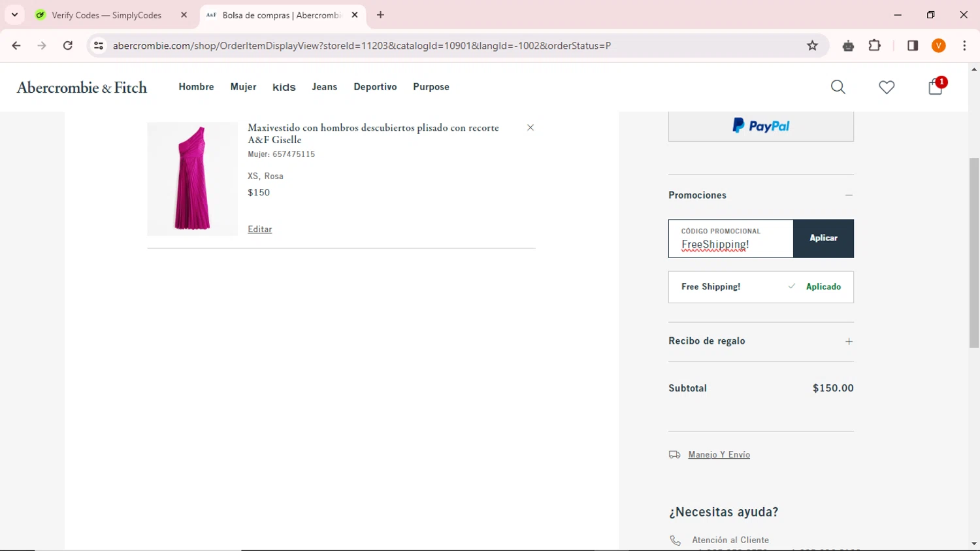The image size is (980, 551).
Task: Restore down the browser window
Action: tap(931, 15)
